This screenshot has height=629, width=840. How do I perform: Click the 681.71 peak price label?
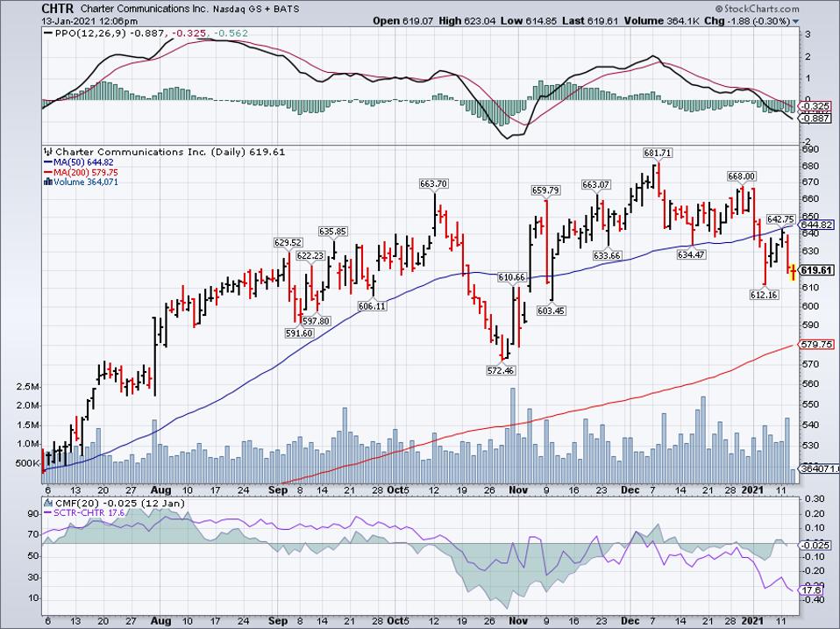658,154
